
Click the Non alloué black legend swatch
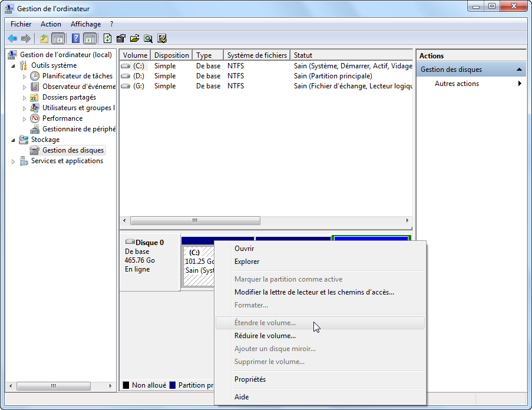point(126,385)
